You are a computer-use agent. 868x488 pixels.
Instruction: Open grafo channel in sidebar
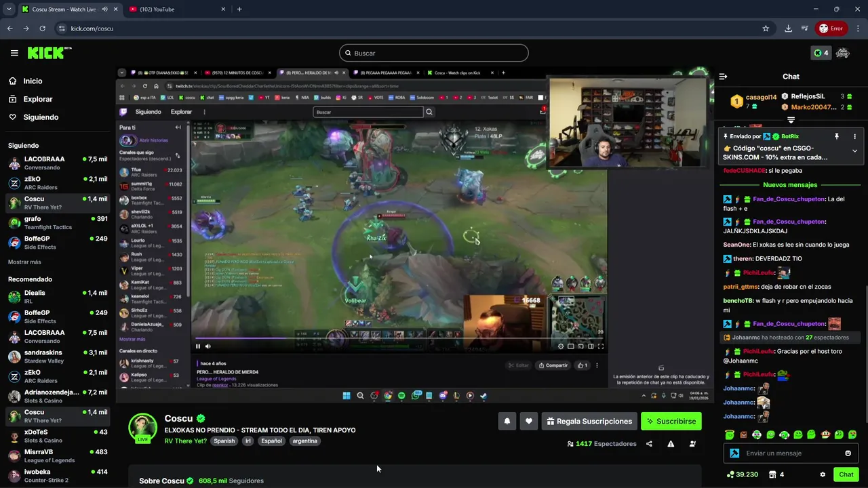pos(56,223)
